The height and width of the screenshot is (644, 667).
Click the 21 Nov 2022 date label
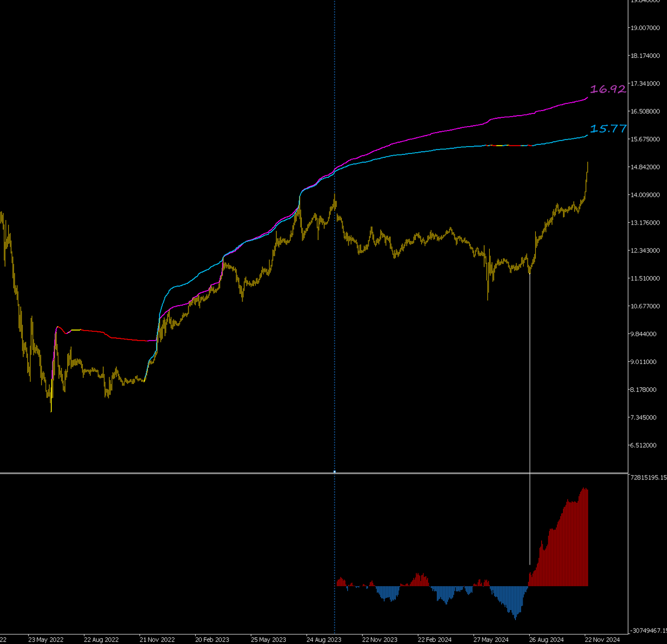click(157, 640)
